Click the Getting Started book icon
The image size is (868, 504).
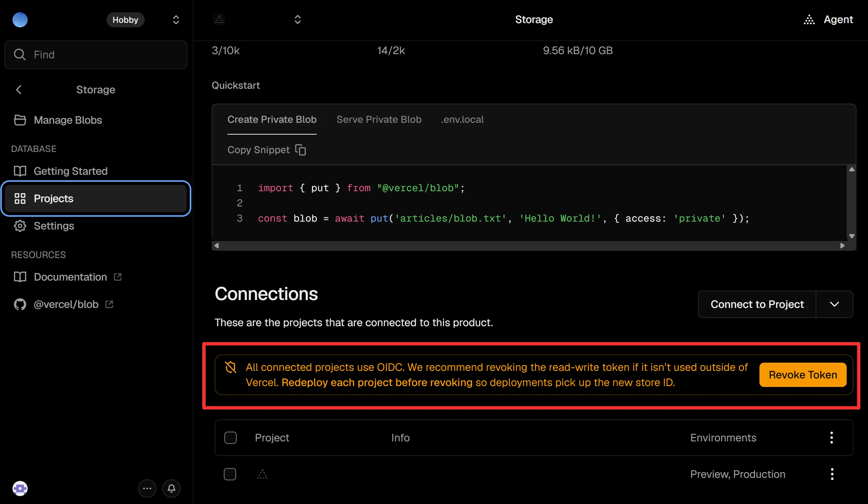click(x=20, y=171)
